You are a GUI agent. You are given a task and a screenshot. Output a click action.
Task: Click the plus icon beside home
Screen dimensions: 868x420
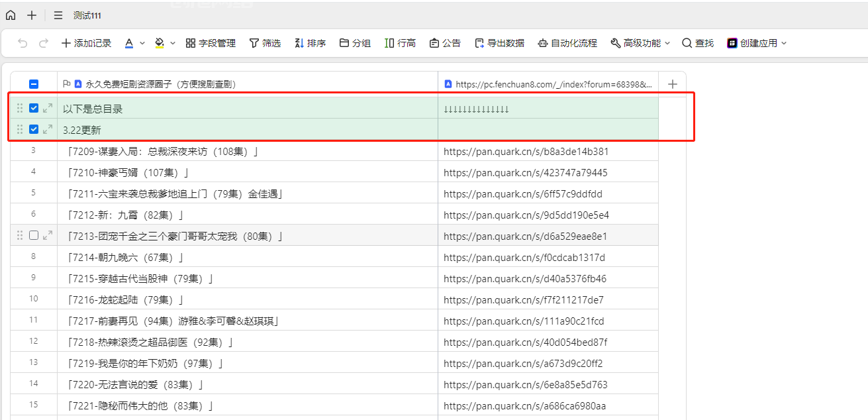coord(32,15)
